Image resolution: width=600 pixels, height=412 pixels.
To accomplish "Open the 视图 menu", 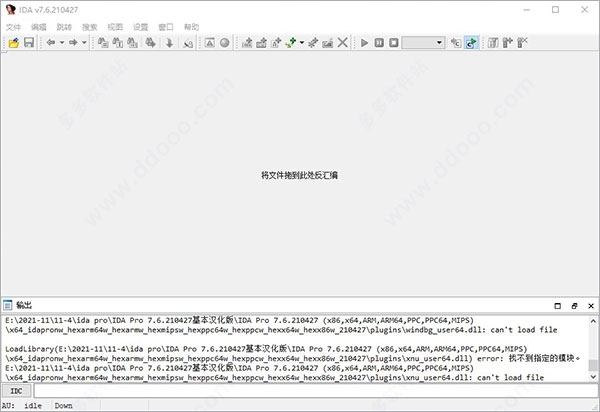I will coord(115,27).
